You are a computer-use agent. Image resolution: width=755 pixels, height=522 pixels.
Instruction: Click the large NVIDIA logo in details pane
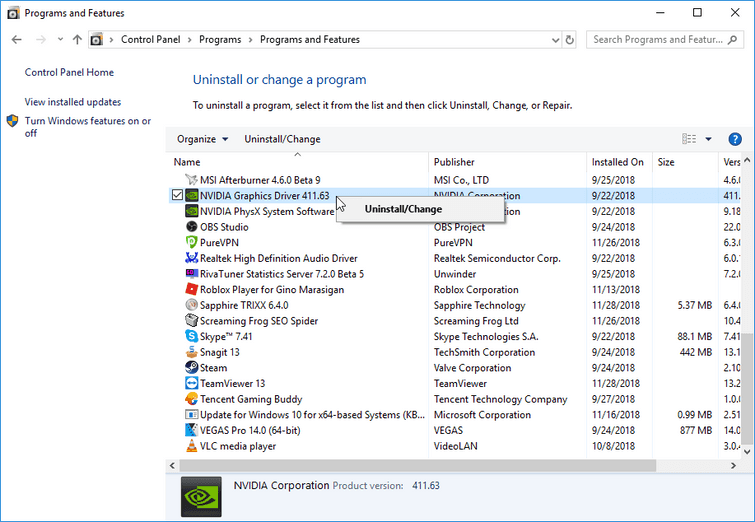[x=201, y=496]
